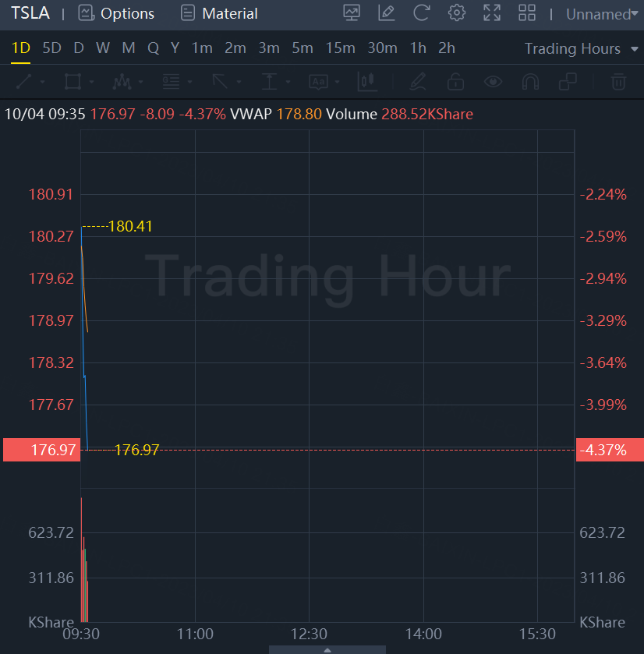This screenshot has width=644, height=654.
Task: Switch to the 15m interval tab
Action: (x=340, y=48)
